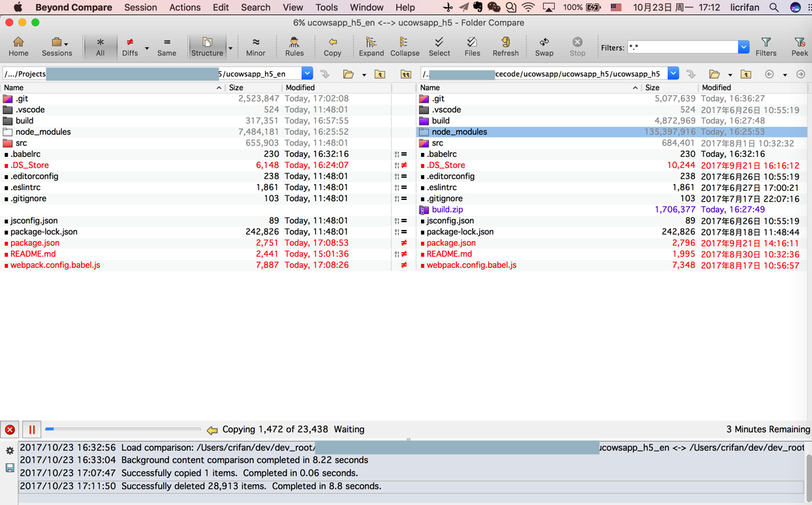
Task: Click left pane up-one-level folder icon
Action: tap(380, 74)
